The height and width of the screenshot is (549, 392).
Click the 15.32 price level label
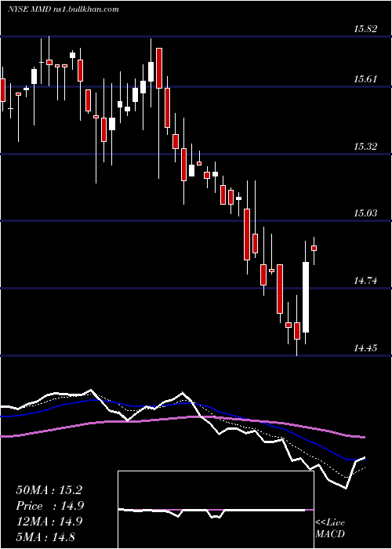(x=365, y=147)
